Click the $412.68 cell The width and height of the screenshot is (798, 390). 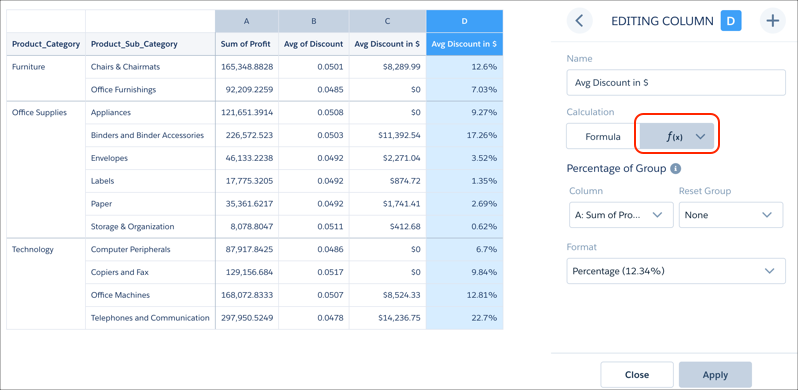[387, 227]
